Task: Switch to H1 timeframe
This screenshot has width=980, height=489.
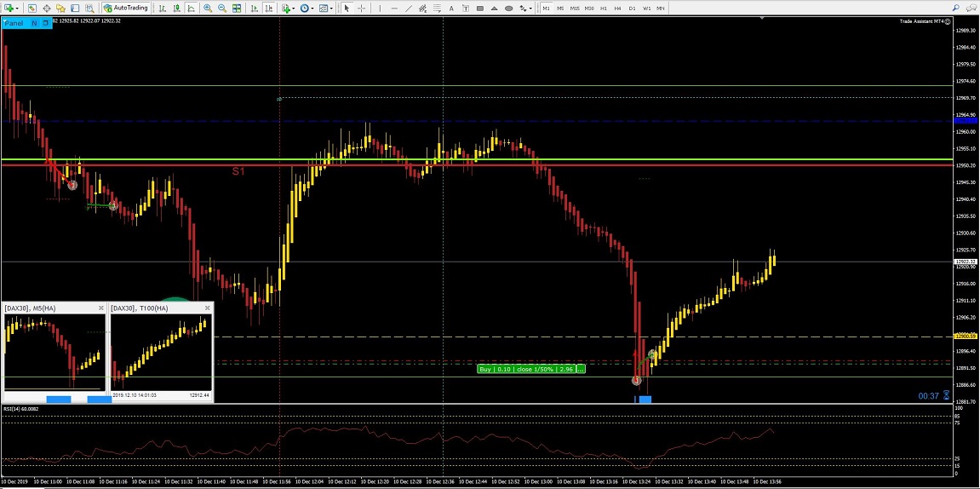Action: (603, 9)
